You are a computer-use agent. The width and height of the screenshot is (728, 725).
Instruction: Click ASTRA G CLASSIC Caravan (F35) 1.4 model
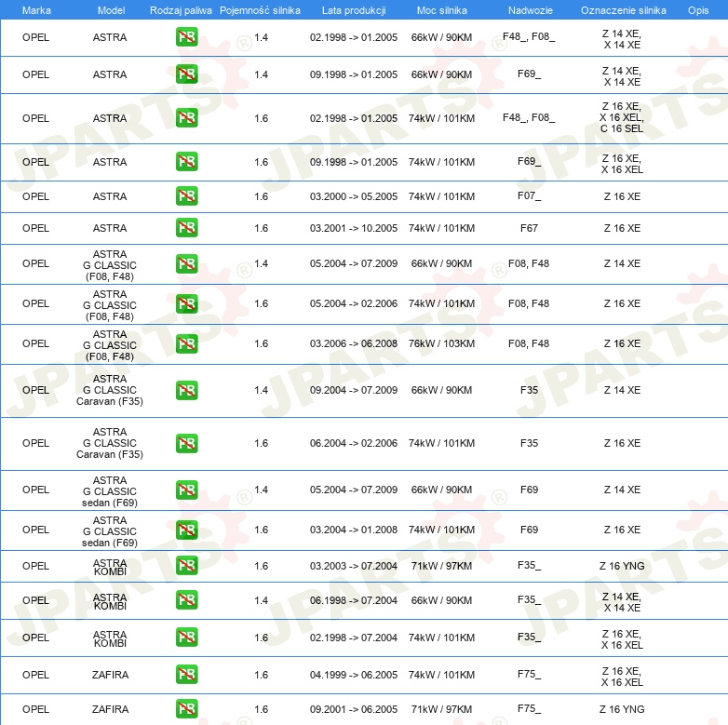tap(110, 390)
